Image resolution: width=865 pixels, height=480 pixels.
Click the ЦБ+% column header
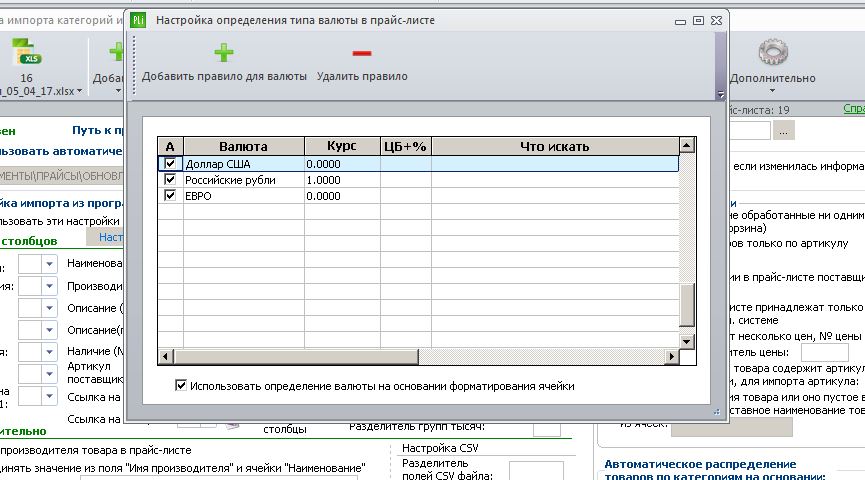tap(405, 146)
